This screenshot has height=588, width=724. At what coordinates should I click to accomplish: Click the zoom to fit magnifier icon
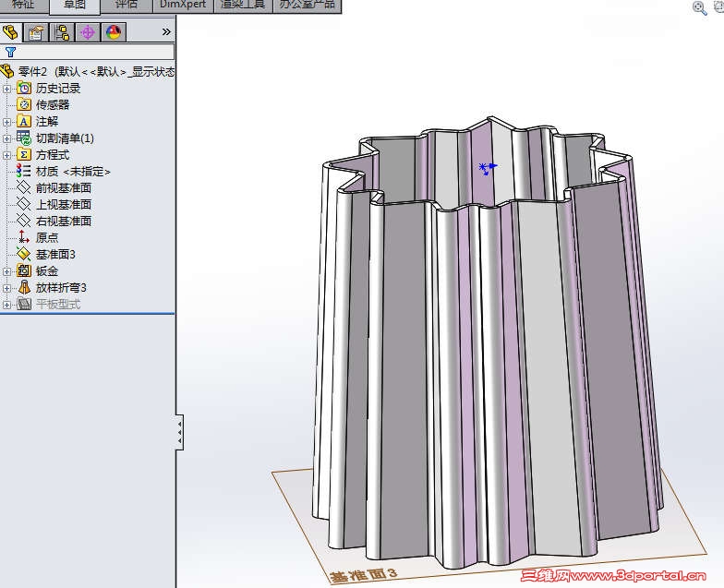[700, 7]
